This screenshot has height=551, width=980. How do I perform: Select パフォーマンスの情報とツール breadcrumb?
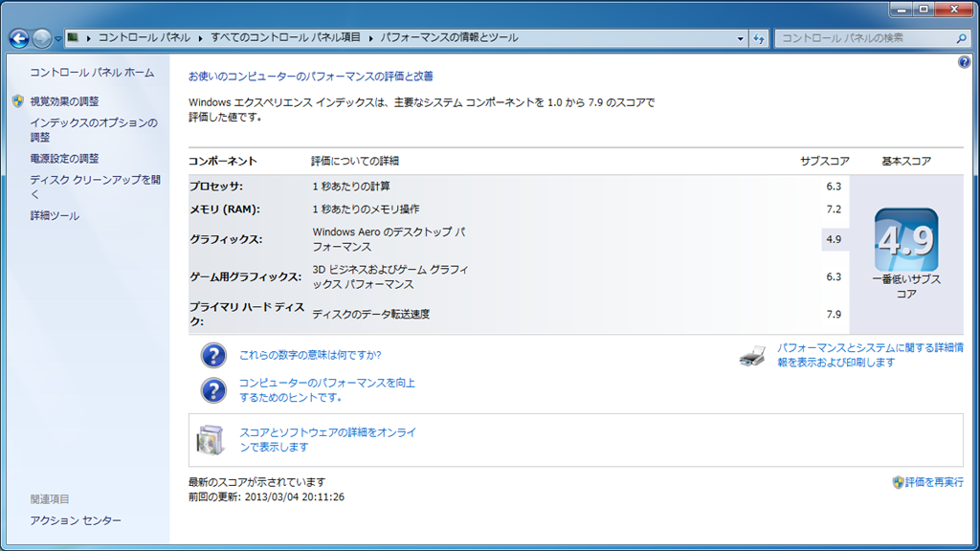[450, 37]
